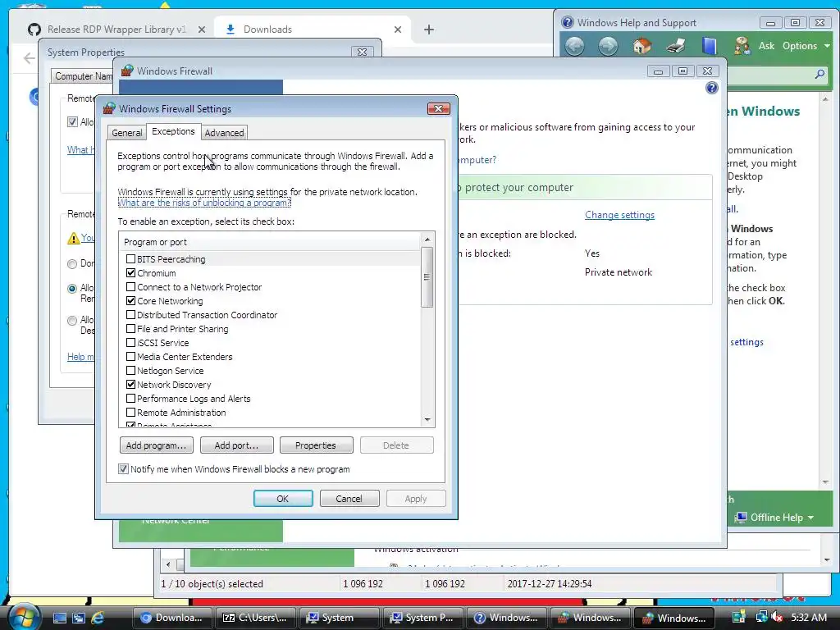Open Properties for selected exception
Image resolution: width=840 pixels, height=630 pixels.
click(316, 445)
